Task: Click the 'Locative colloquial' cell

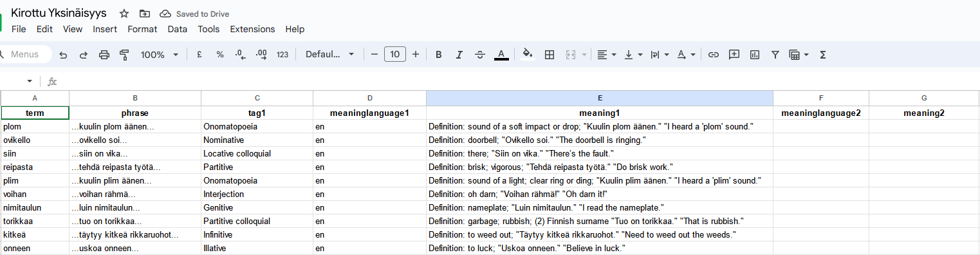Action: pos(257,153)
